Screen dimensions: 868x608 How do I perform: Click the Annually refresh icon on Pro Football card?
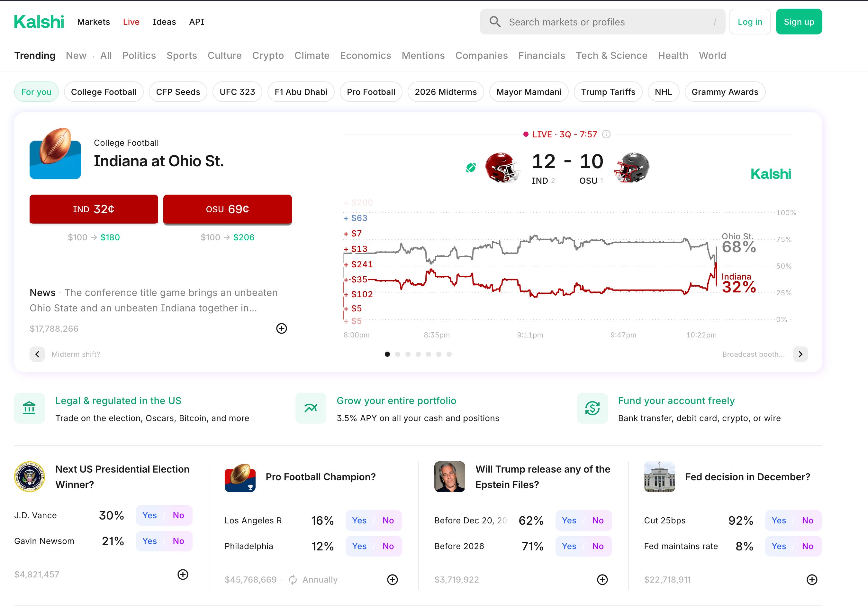click(293, 580)
